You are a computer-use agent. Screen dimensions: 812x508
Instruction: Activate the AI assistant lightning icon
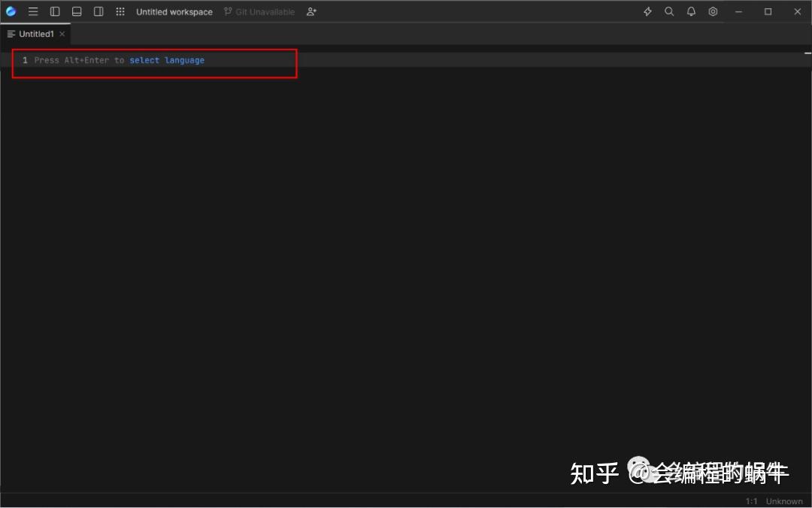(x=647, y=11)
